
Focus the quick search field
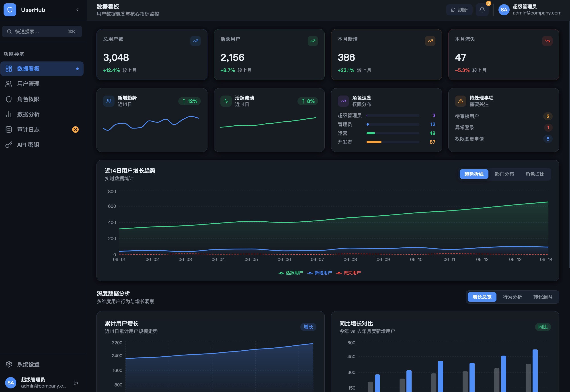pos(42,31)
